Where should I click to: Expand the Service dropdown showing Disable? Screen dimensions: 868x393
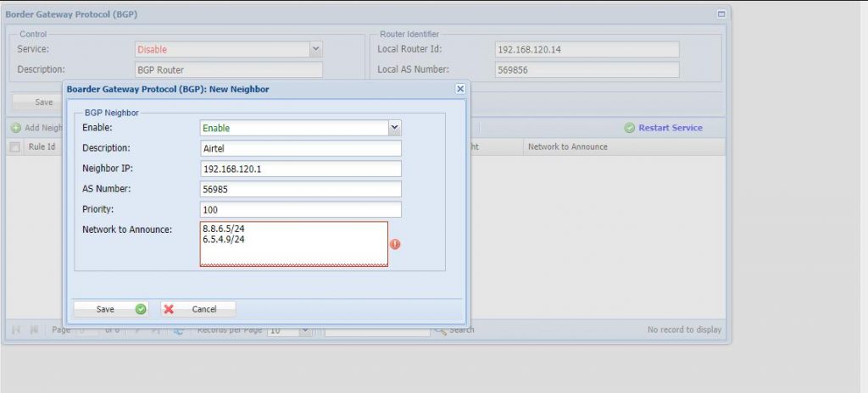click(315, 50)
